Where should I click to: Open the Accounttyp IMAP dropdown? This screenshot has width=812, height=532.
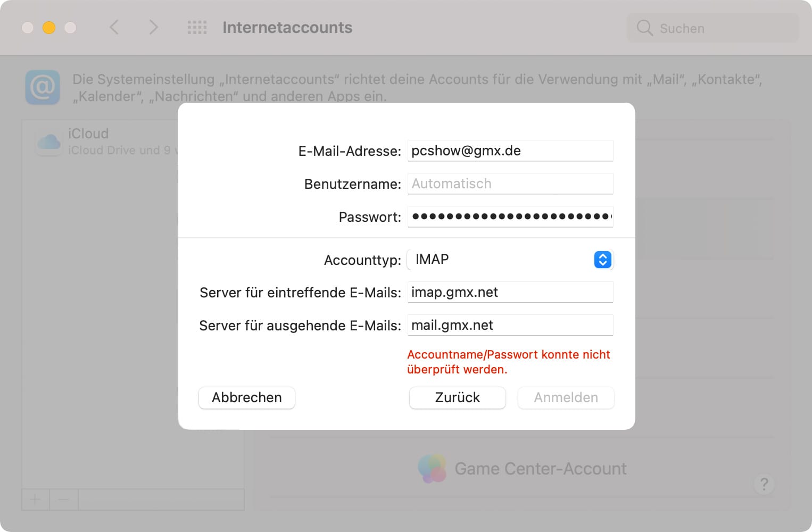(x=510, y=260)
